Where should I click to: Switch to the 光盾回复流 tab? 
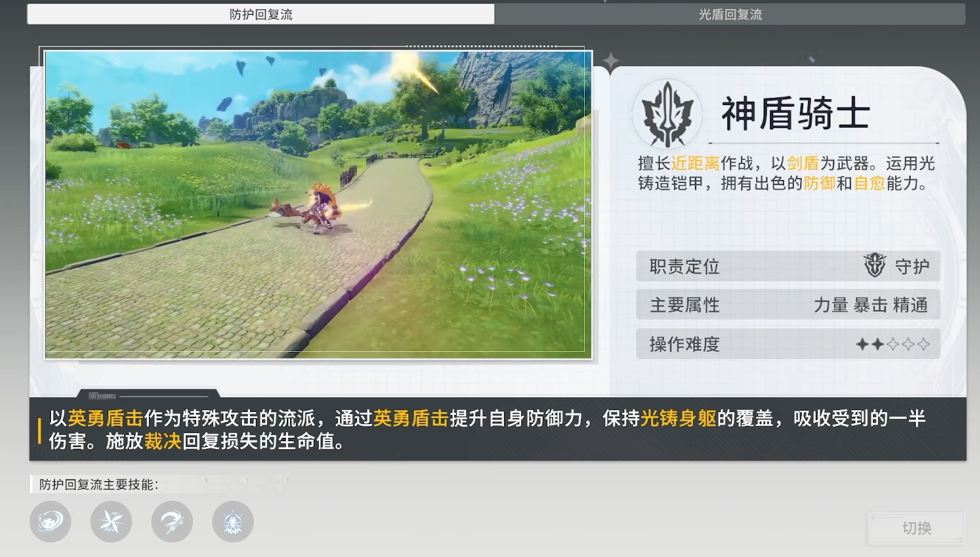(730, 13)
